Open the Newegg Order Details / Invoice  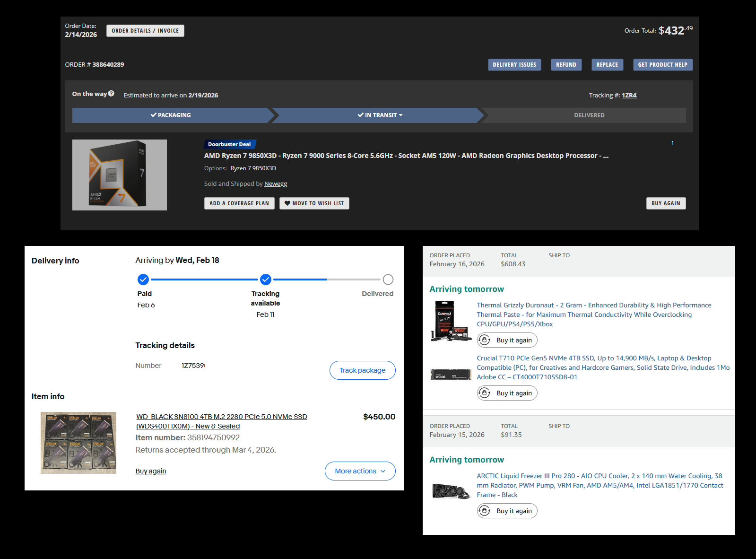point(145,31)
